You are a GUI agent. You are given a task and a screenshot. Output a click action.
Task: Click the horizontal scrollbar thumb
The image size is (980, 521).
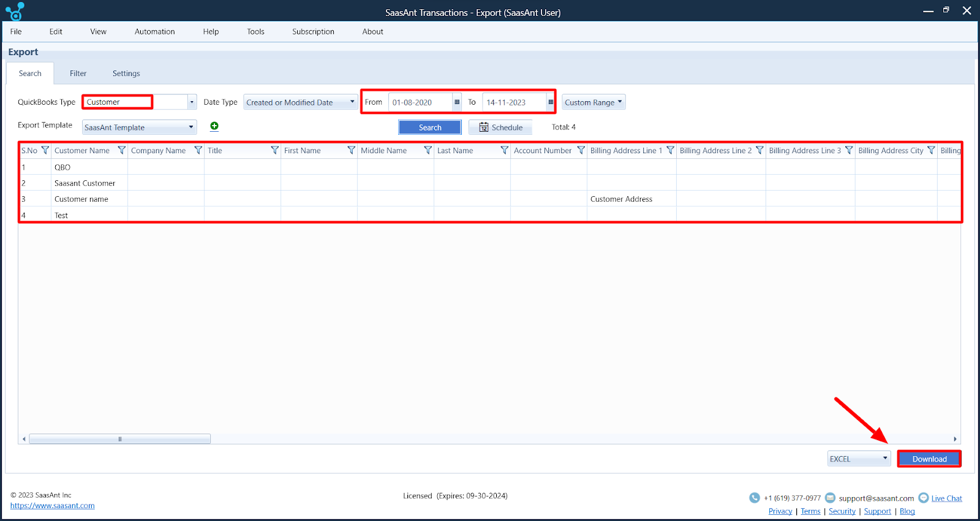point(120,439)
